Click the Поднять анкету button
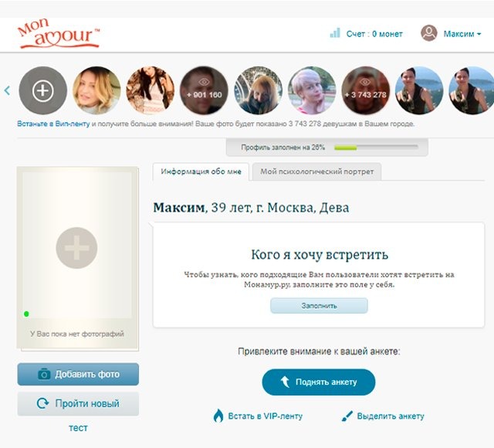494x448 pixels. click(319, 382)
